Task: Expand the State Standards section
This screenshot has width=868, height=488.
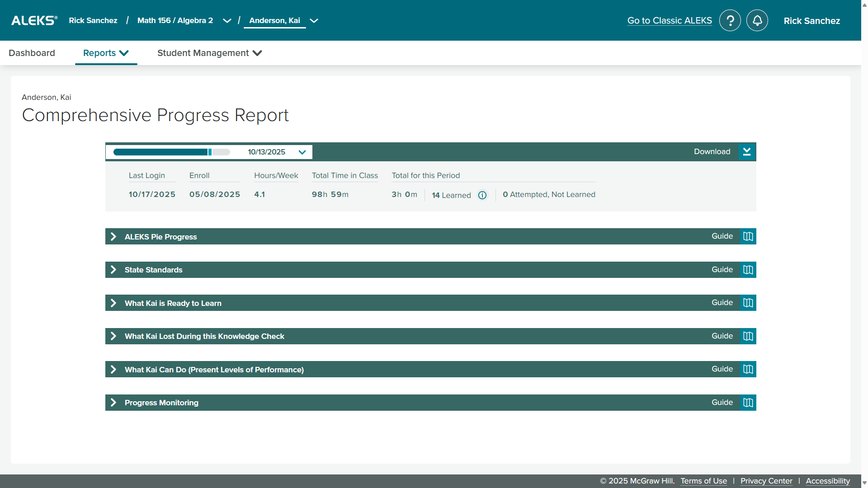Action: pos(113,270)
